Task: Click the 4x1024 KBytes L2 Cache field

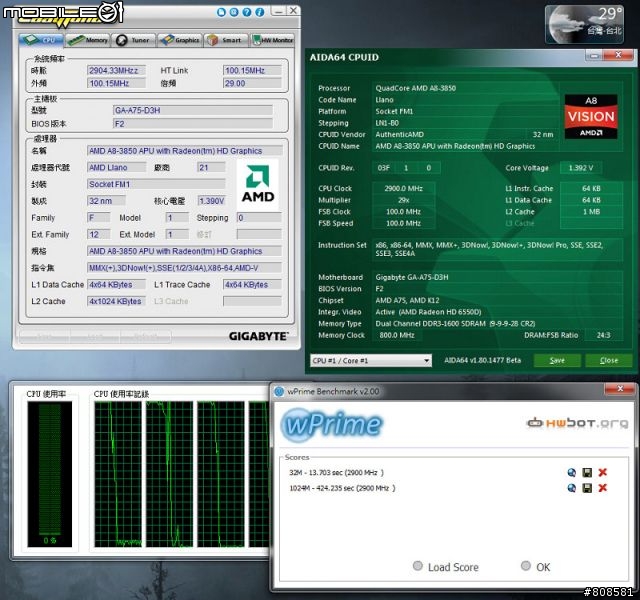Action: pos(116,301)
